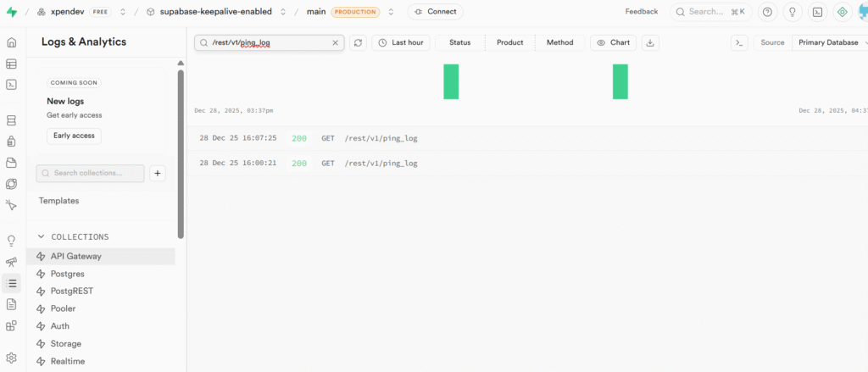Select the Postgres collection
The width and height of the screenshot is (868, 372).
point(68,274)
